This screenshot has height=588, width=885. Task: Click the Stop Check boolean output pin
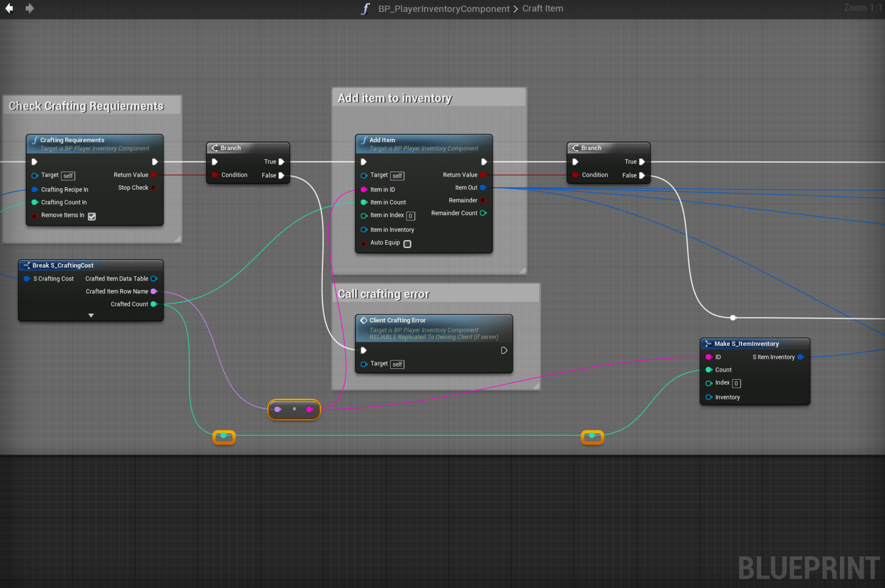(x=154, y=188)
